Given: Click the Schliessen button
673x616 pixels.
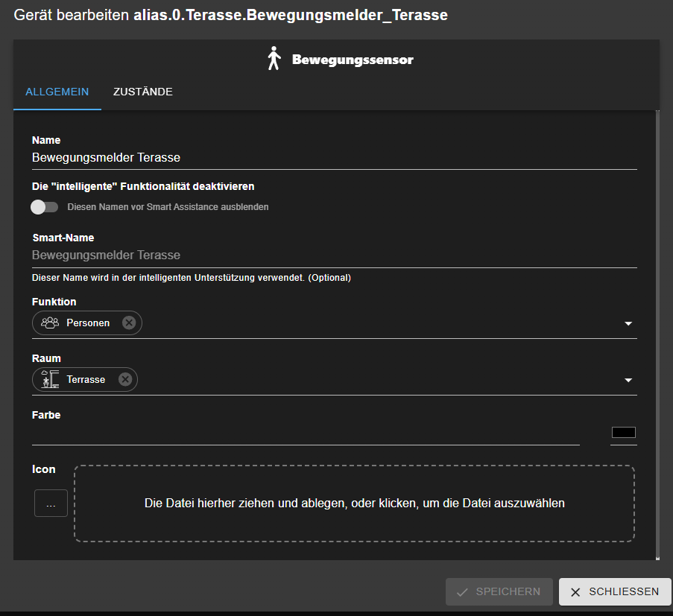Looking at the screenshot, I should [615, 591].
